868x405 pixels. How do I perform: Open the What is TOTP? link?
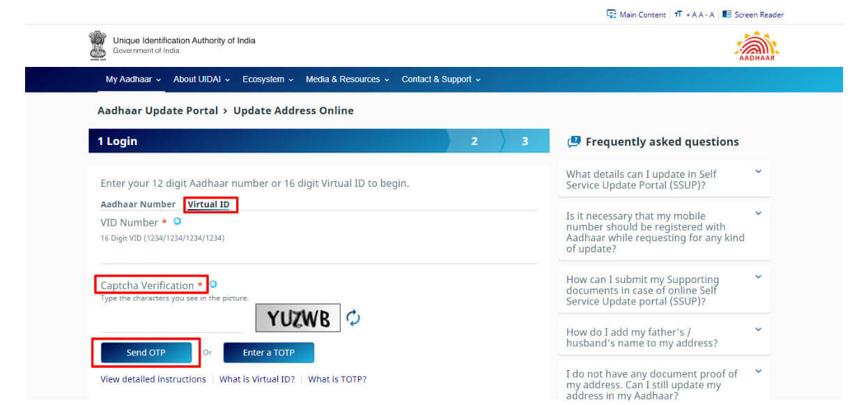(x=337, y=379)
